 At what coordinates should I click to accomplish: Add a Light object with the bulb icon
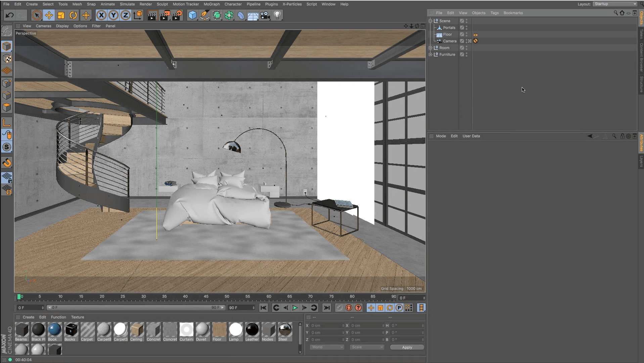277,15
